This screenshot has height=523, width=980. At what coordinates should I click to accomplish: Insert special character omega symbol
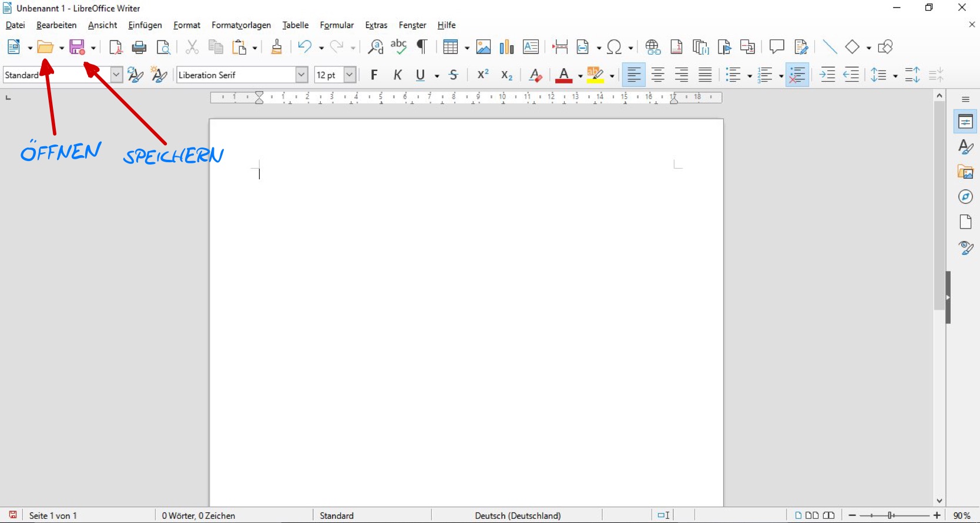tap(615, 47)
